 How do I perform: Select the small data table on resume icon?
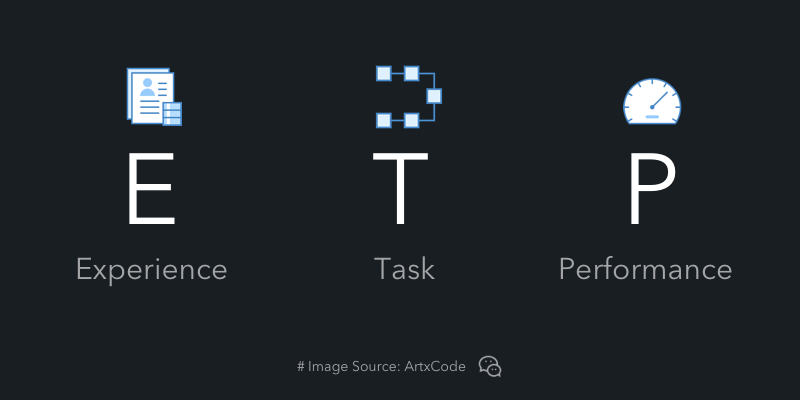172,114
